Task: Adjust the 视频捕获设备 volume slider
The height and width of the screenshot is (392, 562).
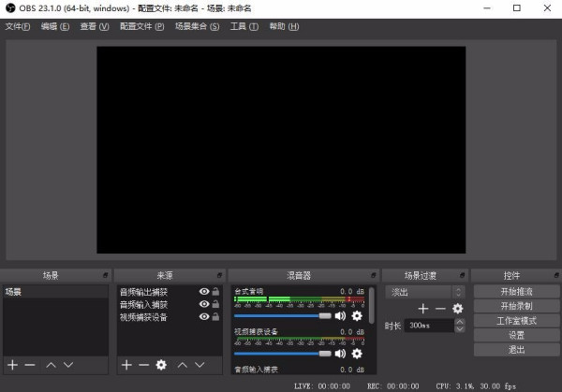Action: point(283,354)
